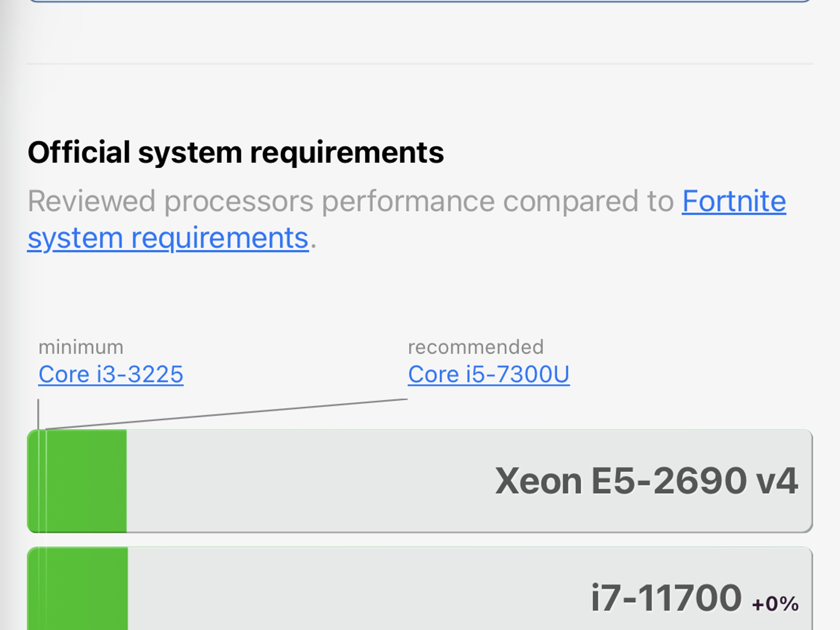Click the thin horizontal divider above the heading
The width and height of the screenshot is (840, 630).
pos(420,64)
